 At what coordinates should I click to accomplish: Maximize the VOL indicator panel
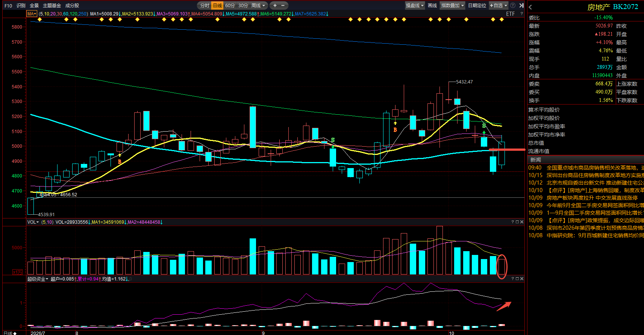pyautogui.click(x=517, y=222)
